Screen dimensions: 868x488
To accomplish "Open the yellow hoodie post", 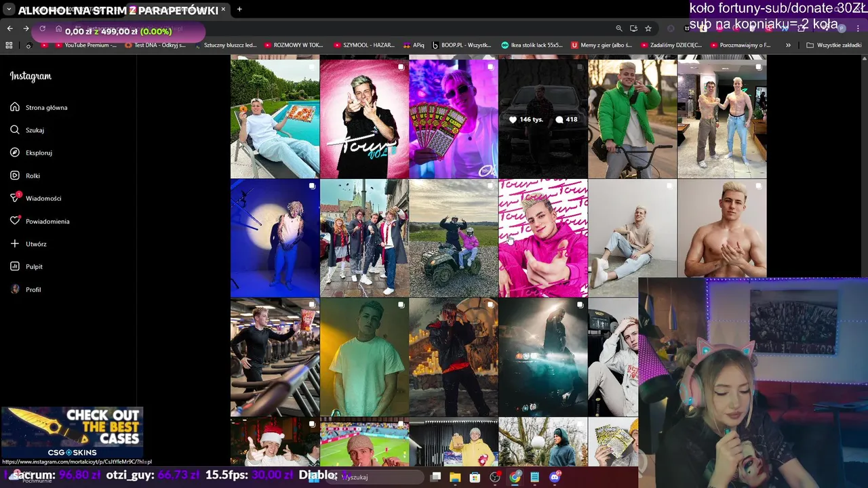I will (x=454, y=442).
